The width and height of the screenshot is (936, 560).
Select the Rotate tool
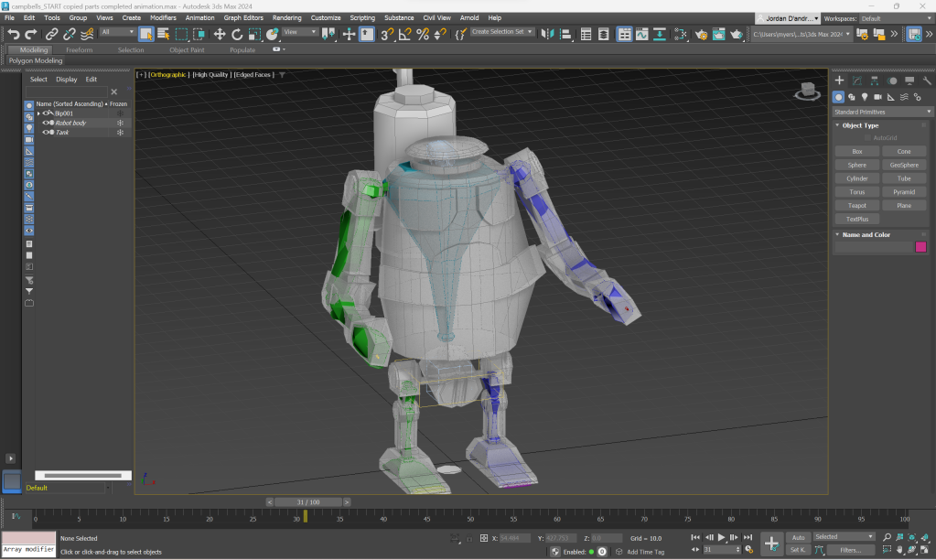point(237,34)
